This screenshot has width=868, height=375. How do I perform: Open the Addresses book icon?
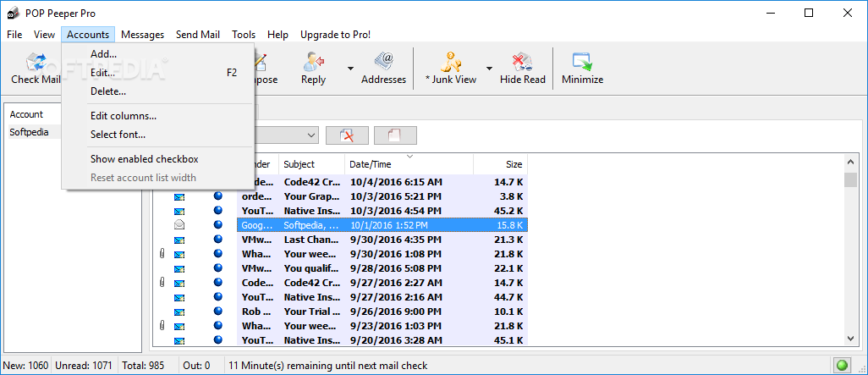tap(383, 62)
